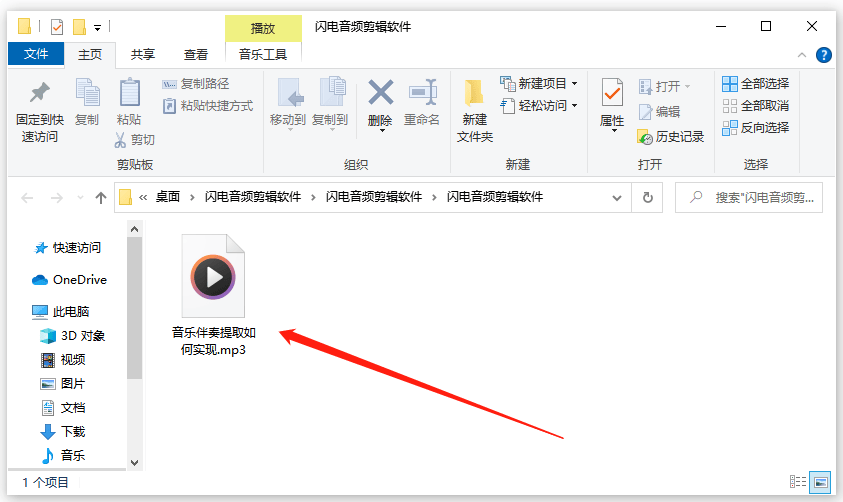
Task: Switch to the large icons view in the status bar
Action: click(820, 482)
